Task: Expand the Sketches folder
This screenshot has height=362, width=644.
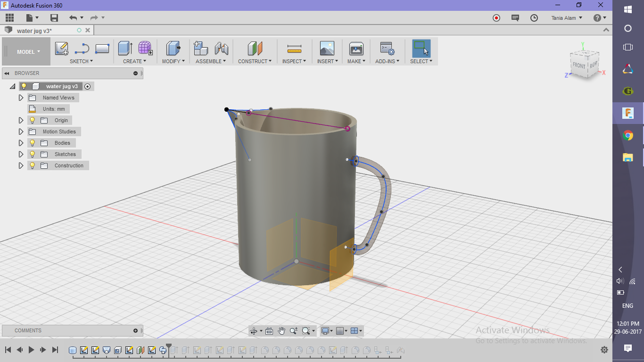Action: 21,154
